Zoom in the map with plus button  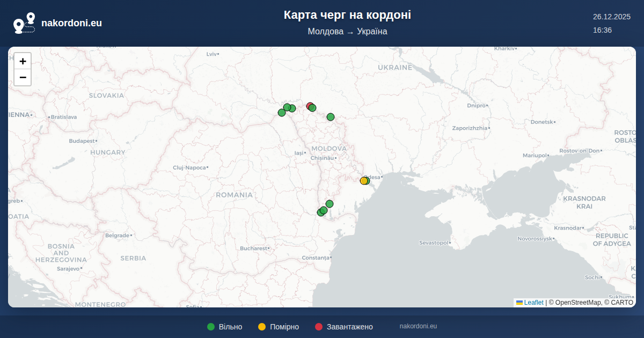point(23,61)
